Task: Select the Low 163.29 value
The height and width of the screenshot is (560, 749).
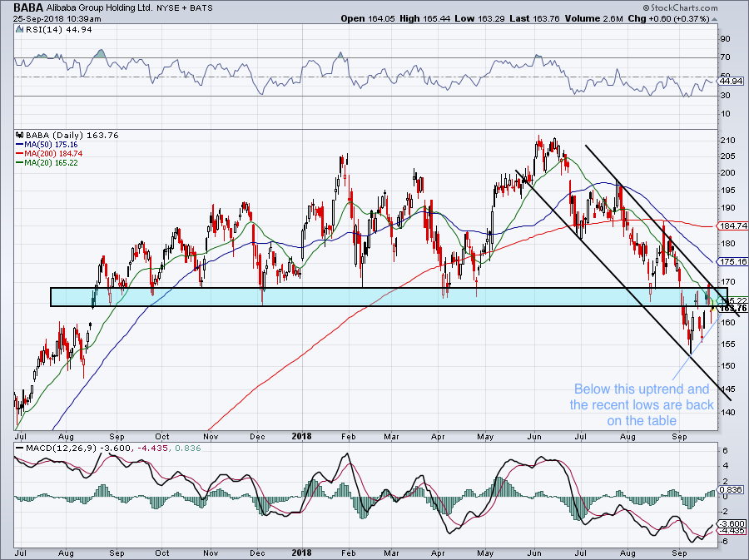Action: (480, 18)
